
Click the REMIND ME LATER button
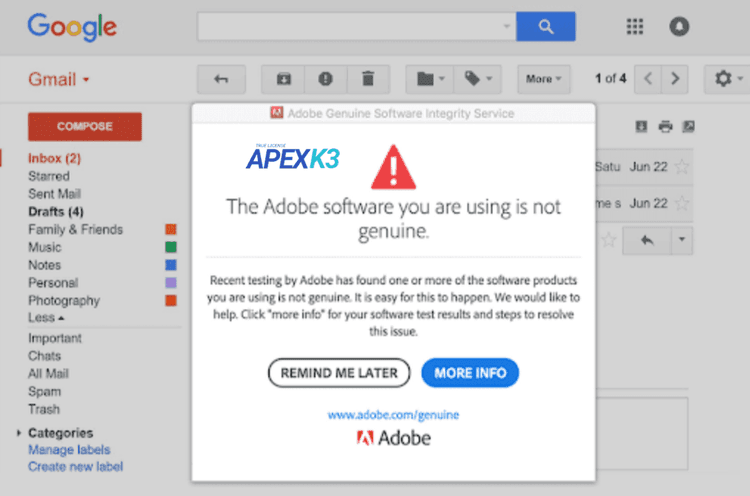tap(339, 373)
